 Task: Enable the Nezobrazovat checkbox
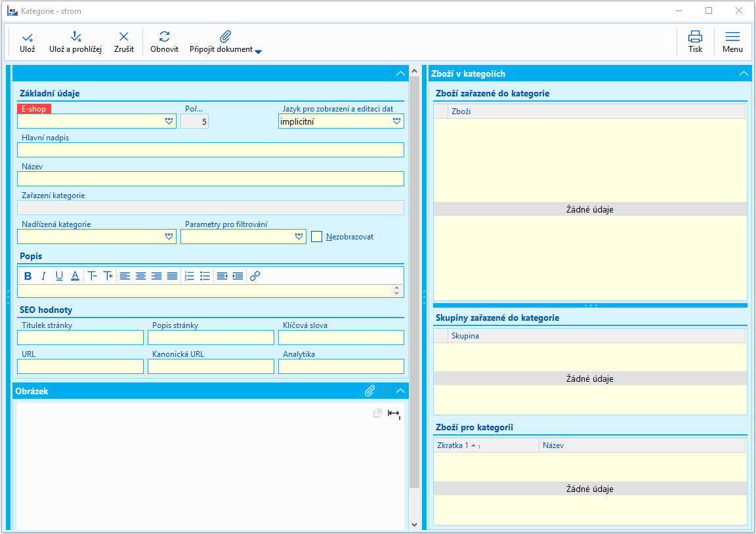point(317,237)
